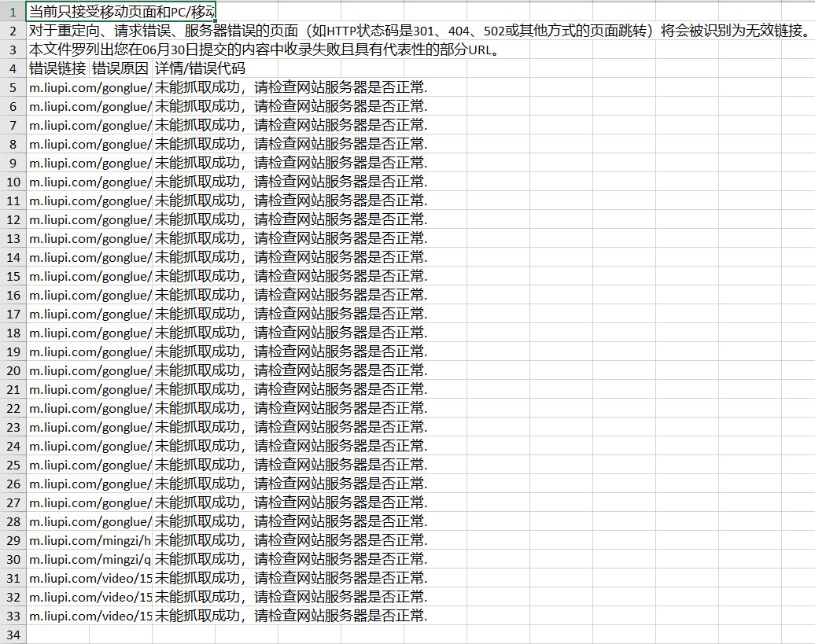The height and width of the screenshot is (644, 815).
Task: Click 未能抓取成功 cell in row 9
Action: (x=290, y=163)
